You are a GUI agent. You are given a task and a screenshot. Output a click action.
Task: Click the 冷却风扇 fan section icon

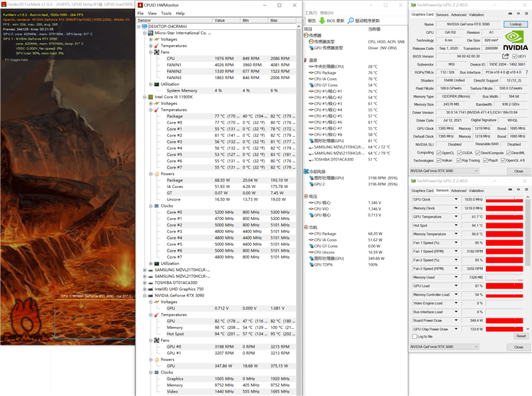pos(306,171)
